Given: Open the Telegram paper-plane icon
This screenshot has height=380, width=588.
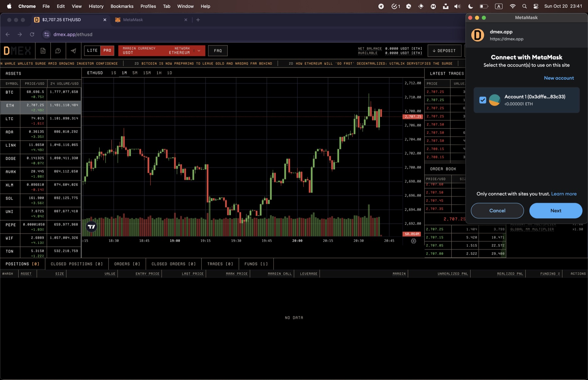Looking at the screenshot, I should [73, 51].
